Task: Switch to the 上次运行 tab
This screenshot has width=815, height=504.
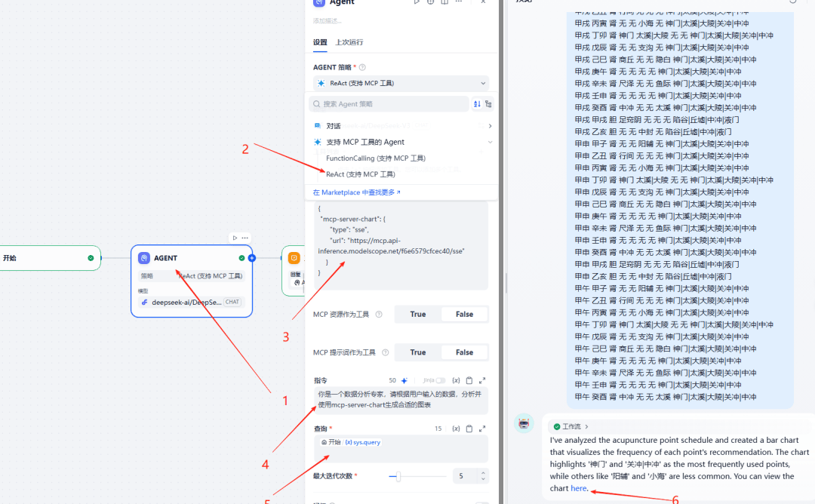Action: click(x=349, y=42)
